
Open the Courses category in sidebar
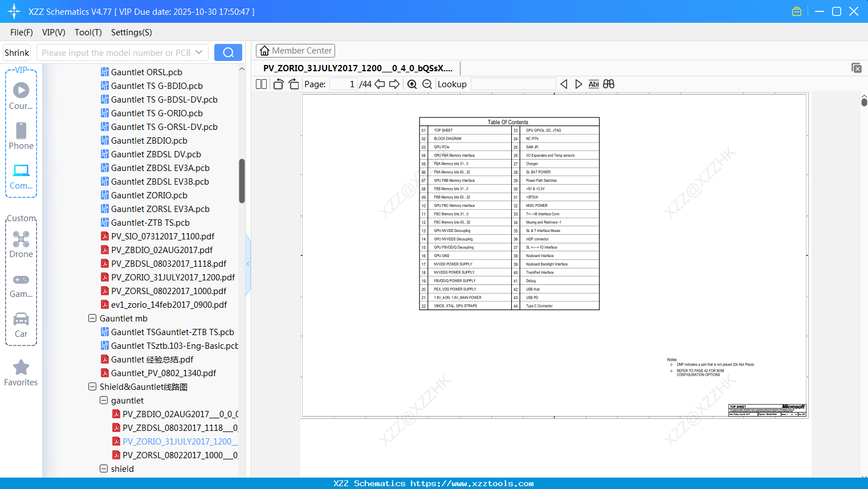[x=21, y=96]
